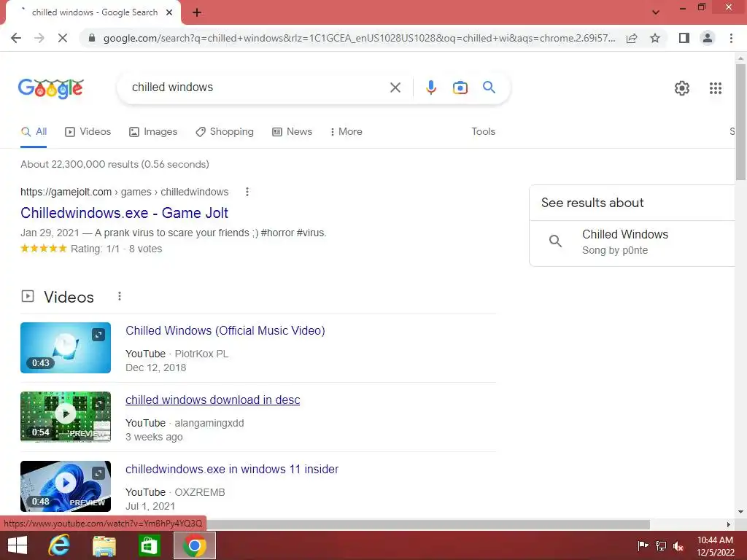Open Action Center flag in system tray

tap(643, 545)
